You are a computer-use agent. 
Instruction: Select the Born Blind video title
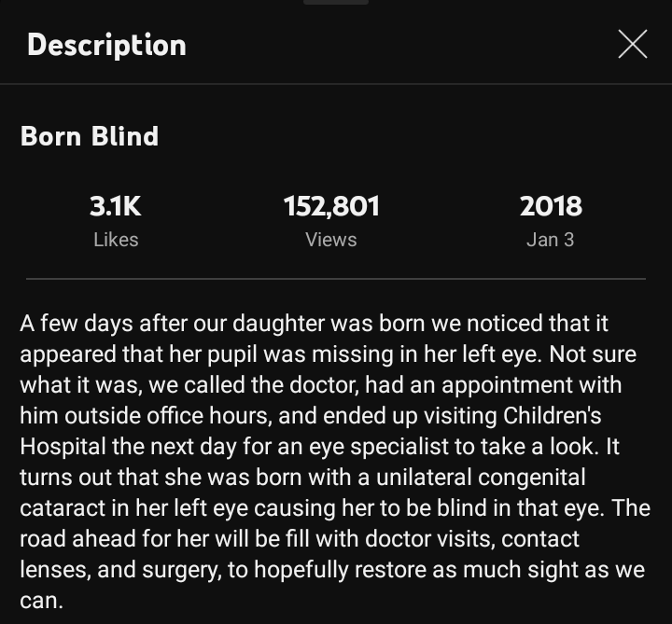(x=90, y=136)
